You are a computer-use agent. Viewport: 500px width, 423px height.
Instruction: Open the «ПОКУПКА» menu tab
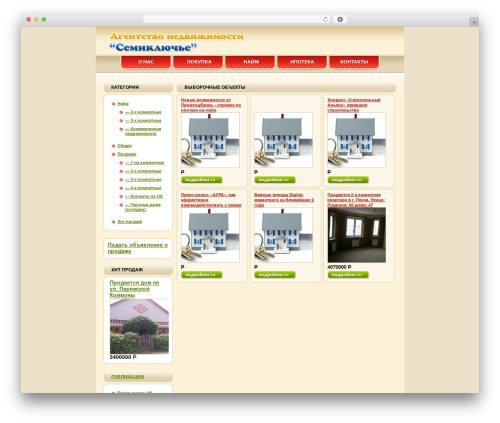click(198, 62)
